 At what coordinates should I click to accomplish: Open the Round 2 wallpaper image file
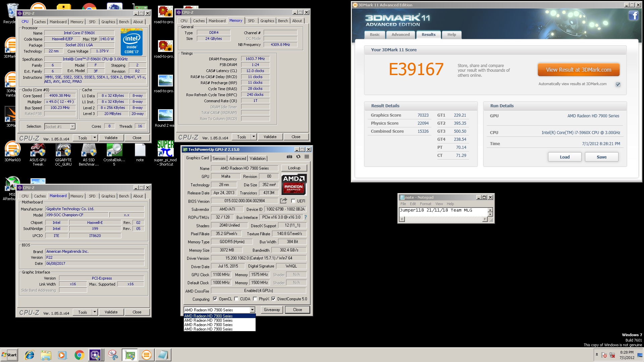pos(165,118)
